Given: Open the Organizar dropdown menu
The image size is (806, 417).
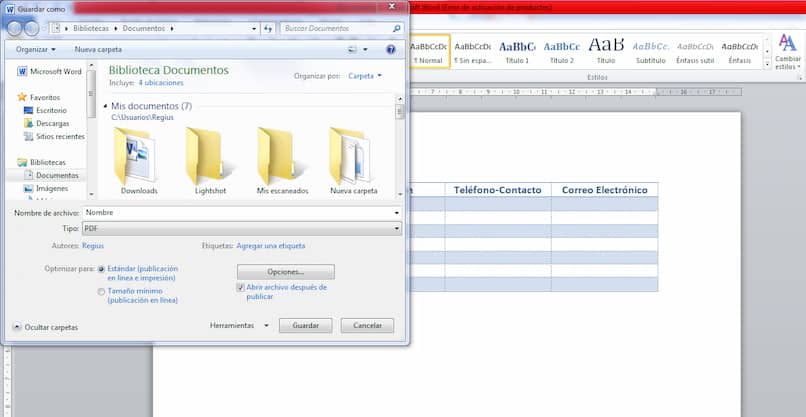Looking at the screenshot, I should (35, 49).
